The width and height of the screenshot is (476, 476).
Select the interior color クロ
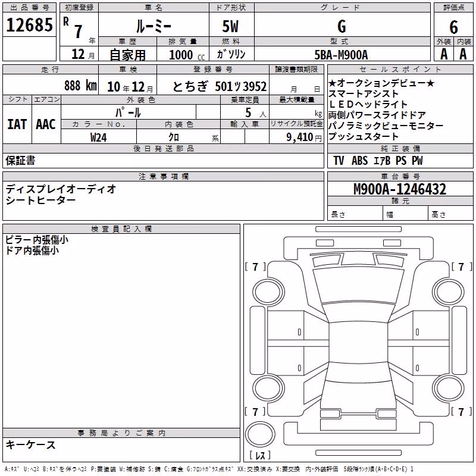[x=174, y=137]
